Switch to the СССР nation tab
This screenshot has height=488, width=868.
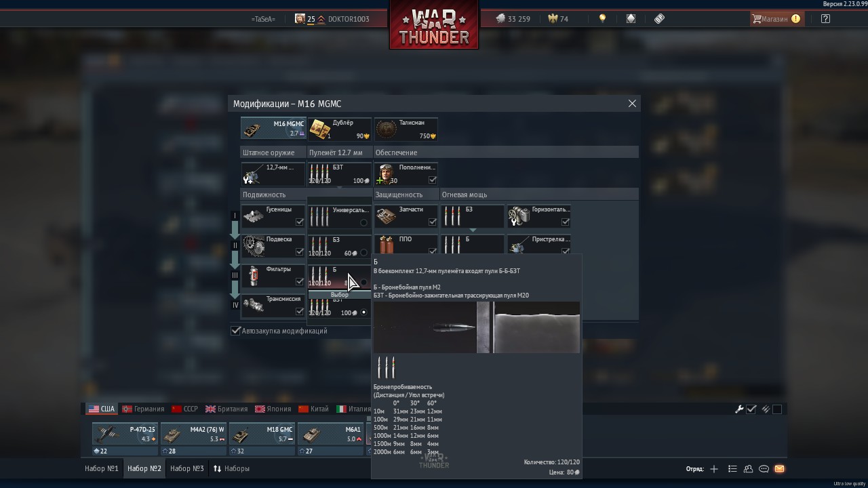185,409
